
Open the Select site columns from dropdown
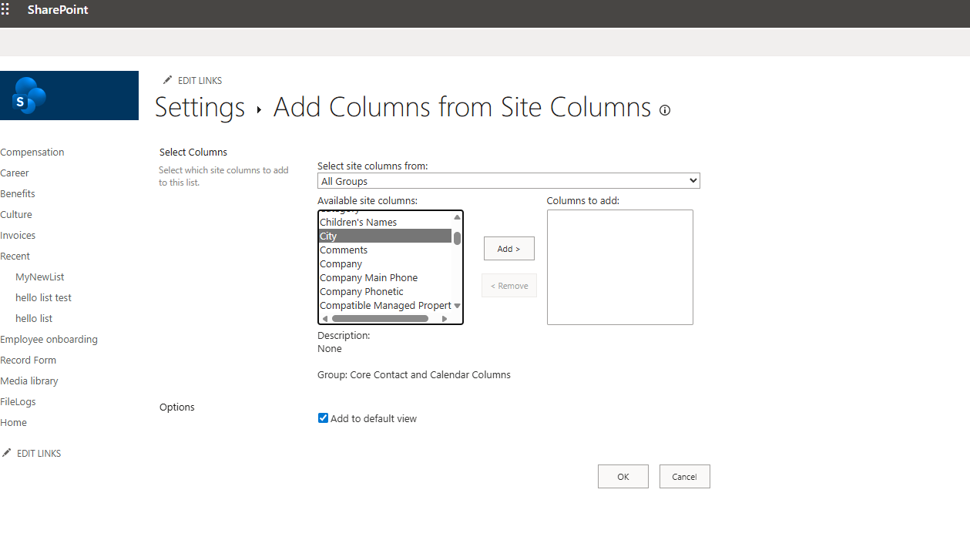tap(508, 181)
